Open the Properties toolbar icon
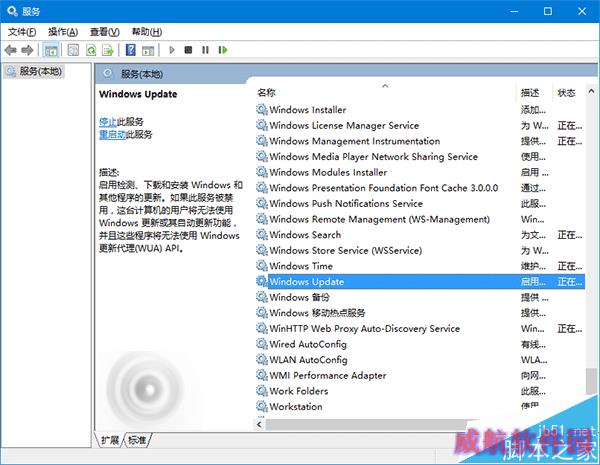Viewport: 600px width, 465px height. pyautogui.click(x=73, y=50)
